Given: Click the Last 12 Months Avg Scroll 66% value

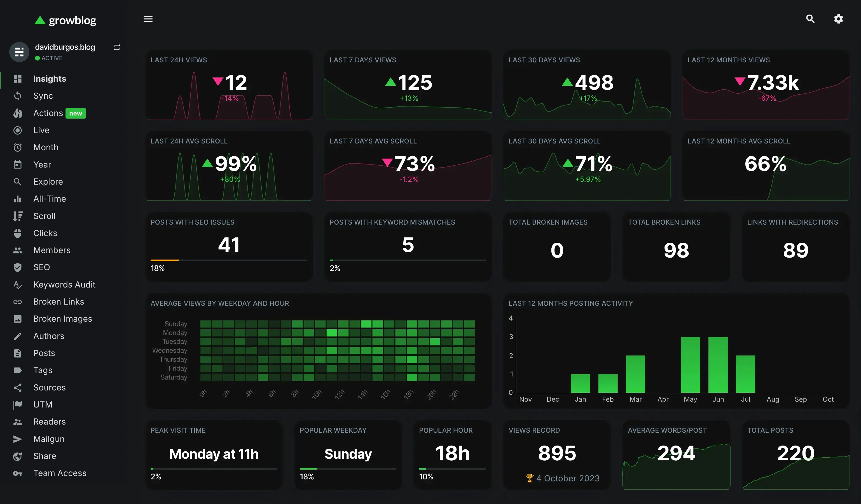Looking at the screenshot, I should (766, 164).
